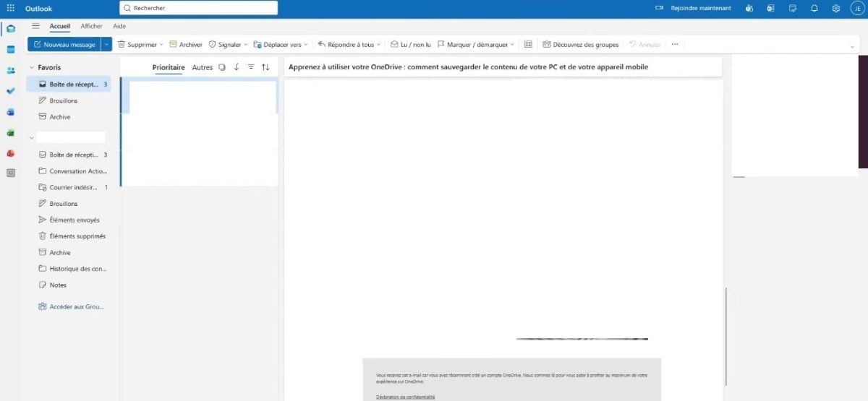This screenshot has height=401, width=868.
Task: Open the sort order arrows icon
Action: 265,67
